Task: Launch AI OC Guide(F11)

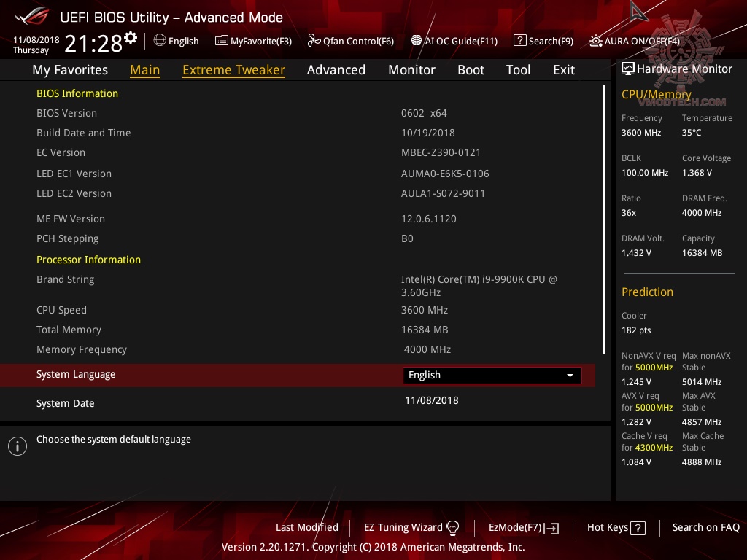Action: click(x=454, y=41)
